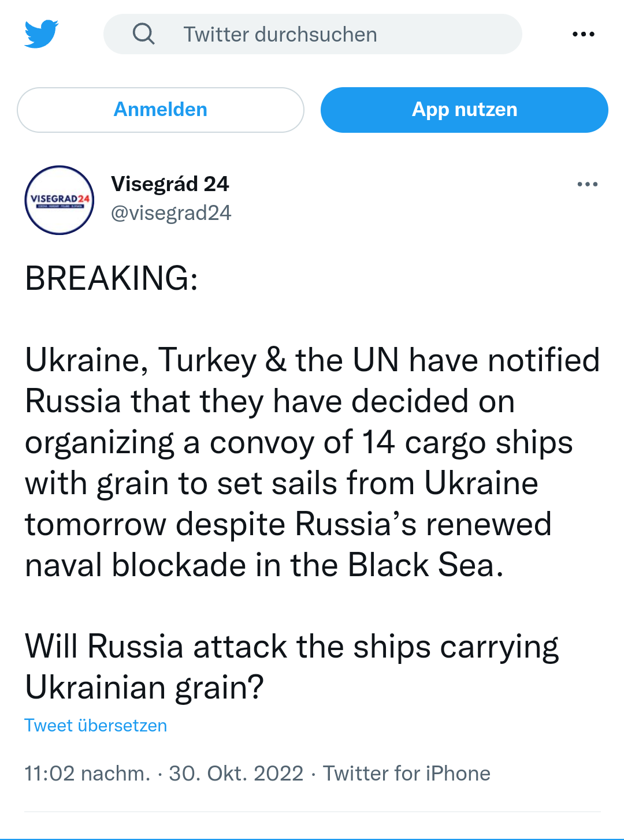Click the "organizing a convoy of 14 cargo ships" line
This screenshot has height=840, width=624.
[x=299, y=443]
